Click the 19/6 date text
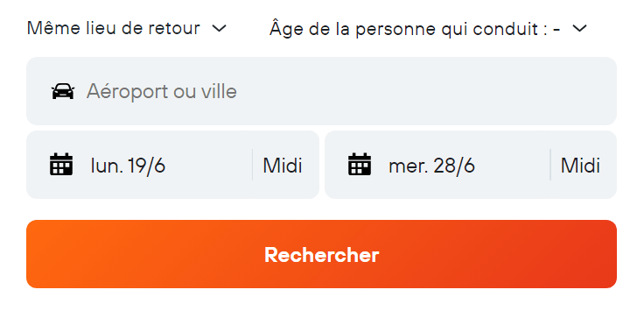Viewport: 644px width, 318px height. coord(146,166)
